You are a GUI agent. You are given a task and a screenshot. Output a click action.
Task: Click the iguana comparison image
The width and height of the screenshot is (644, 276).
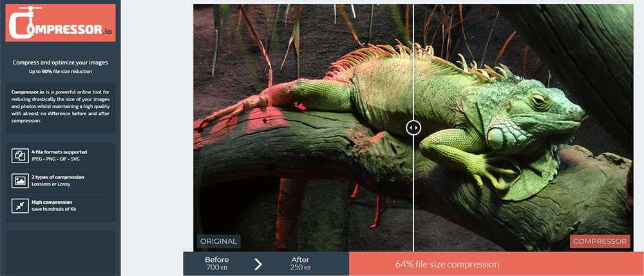coord(413,128)
